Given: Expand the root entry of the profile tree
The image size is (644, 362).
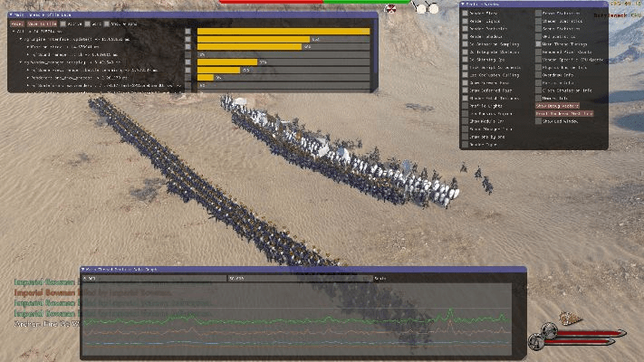Looking at the screenshot, I should pos(12,31).
